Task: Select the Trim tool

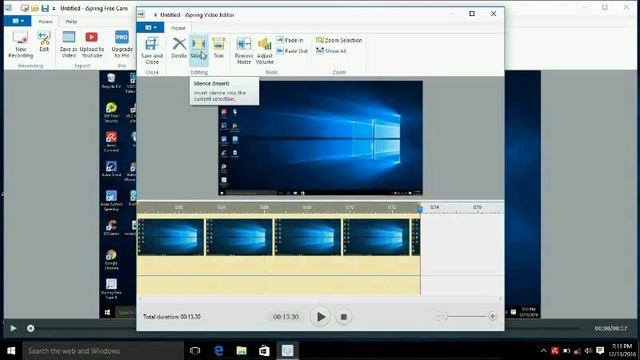Action: pyautogui.click(x=218, y=47)
